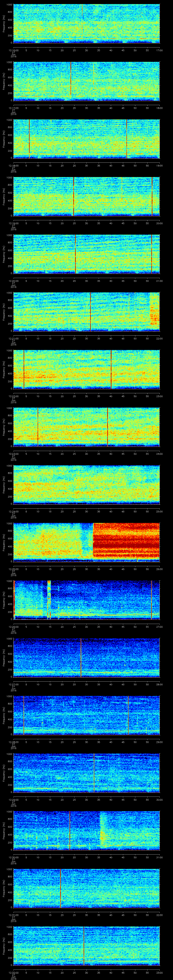This screenshot has width=173, height=980.
Task: Click the 25:00 end time label
Action: 160,511
